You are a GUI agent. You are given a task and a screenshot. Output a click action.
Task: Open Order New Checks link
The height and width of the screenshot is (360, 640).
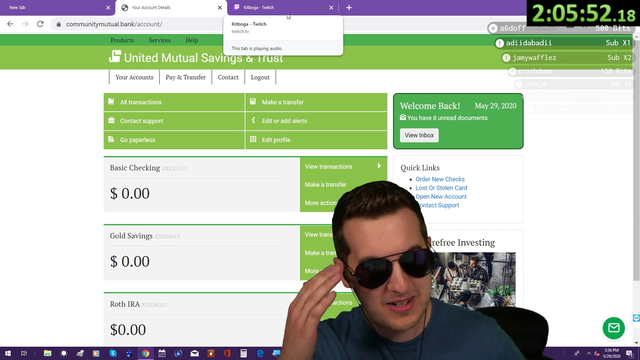tap(440, 179)
